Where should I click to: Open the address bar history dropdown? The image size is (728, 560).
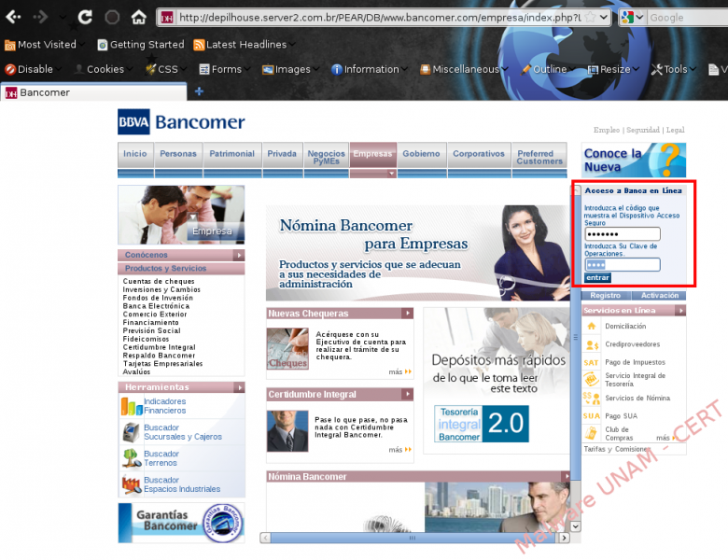point(604,18)
